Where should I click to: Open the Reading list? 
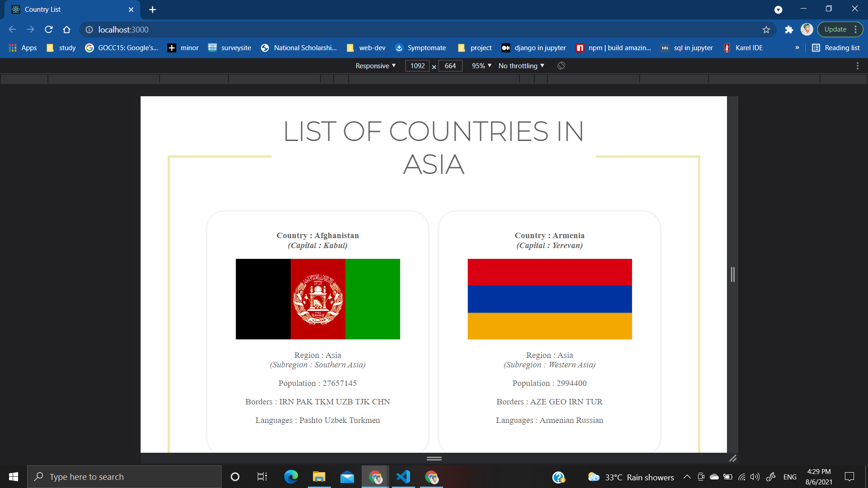836,47
